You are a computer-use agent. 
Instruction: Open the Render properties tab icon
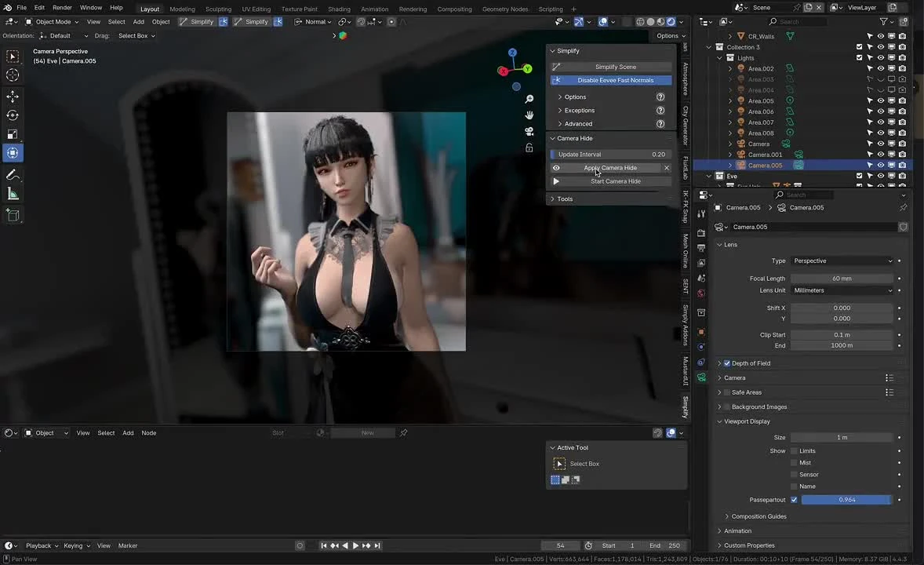(701, 233)
